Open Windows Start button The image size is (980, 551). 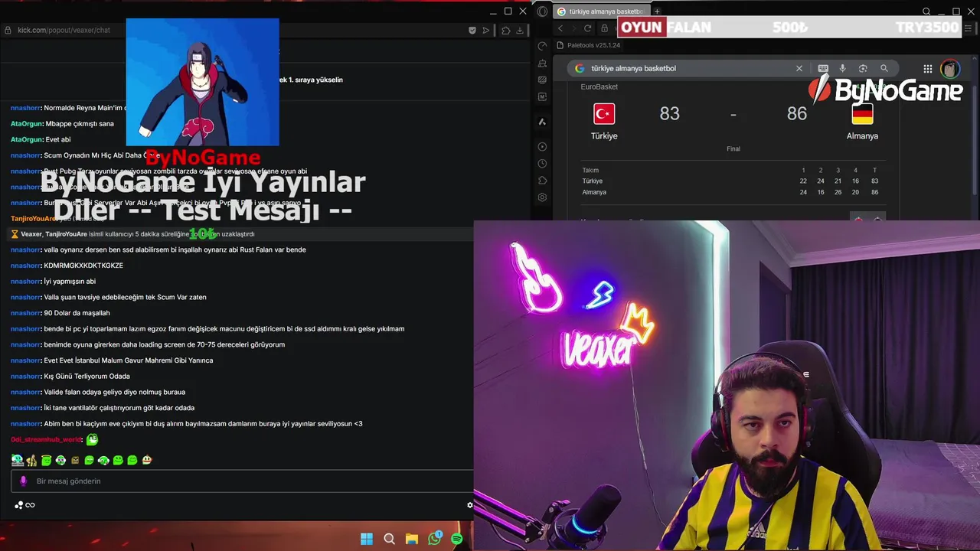(367, 539)
